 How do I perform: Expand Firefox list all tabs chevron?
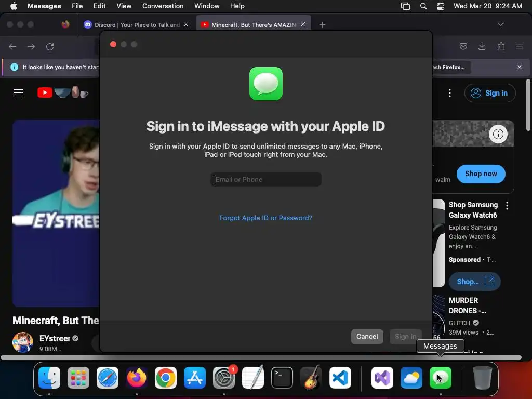click(x=500, y=24)
